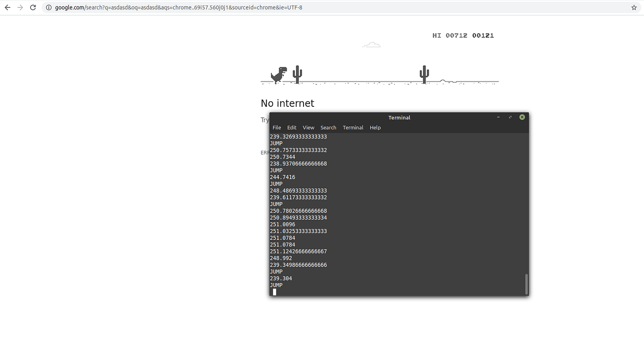The height and width of the screenshot is (337, 644).
Task: Click the No internet heading
Action: coord(287,103)
